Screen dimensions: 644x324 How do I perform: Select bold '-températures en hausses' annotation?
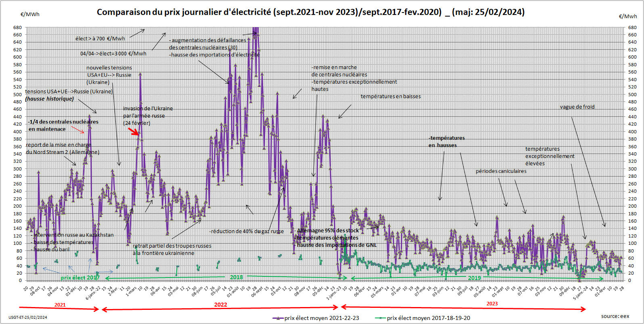[x=447, y=141]
